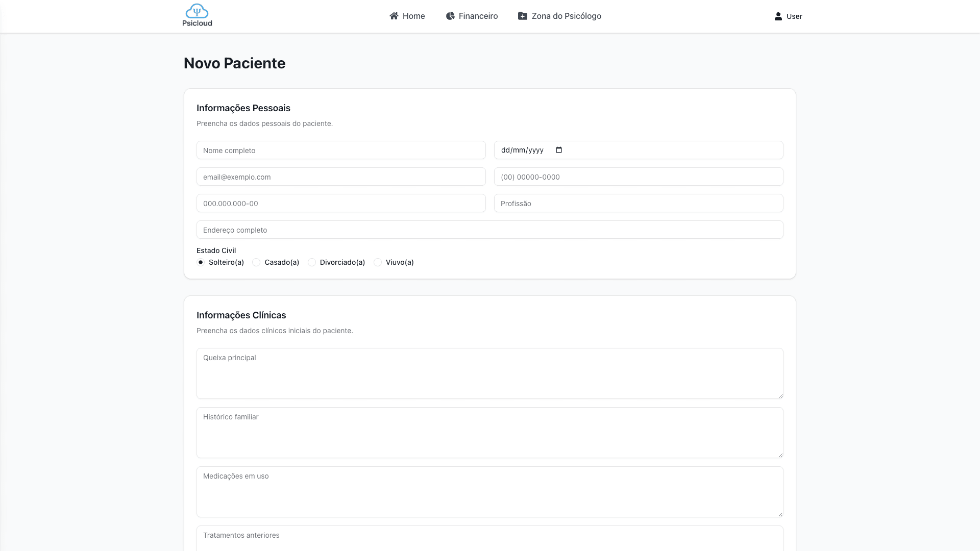Click the Zona do Psicólogo folder icon

[523, 16]
